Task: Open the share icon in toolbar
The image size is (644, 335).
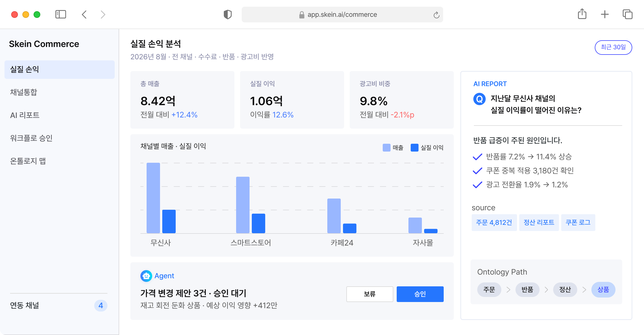Action: click(x=582, y=14)
